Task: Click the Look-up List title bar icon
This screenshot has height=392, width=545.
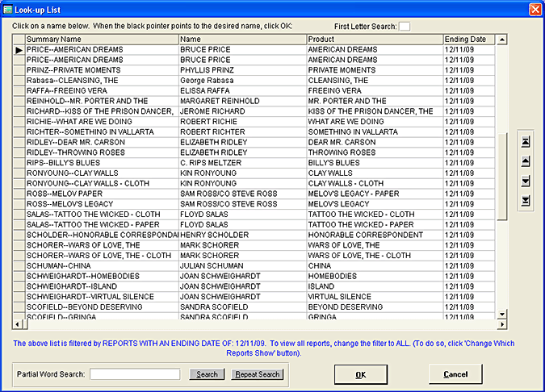Action: (8, 8)
